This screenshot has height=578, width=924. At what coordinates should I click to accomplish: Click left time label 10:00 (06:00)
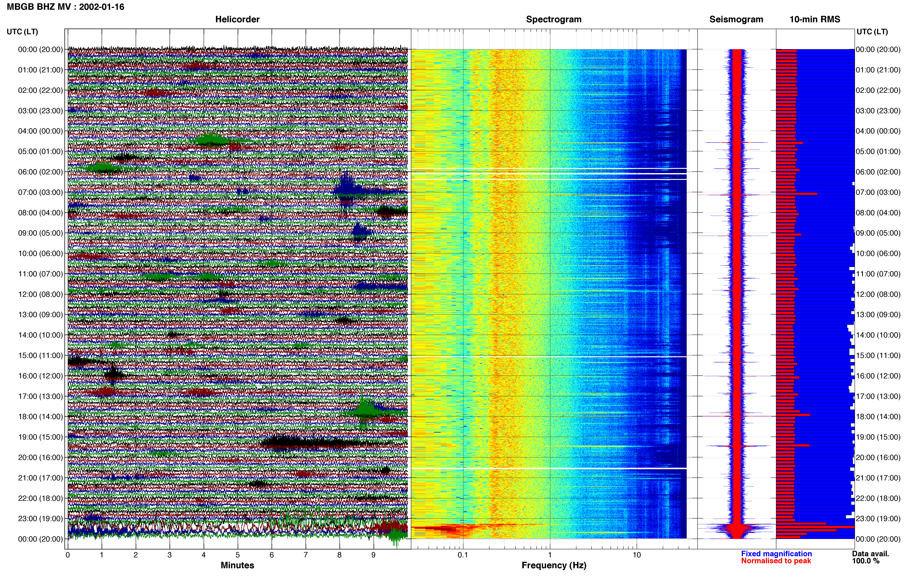coord(41,253)
